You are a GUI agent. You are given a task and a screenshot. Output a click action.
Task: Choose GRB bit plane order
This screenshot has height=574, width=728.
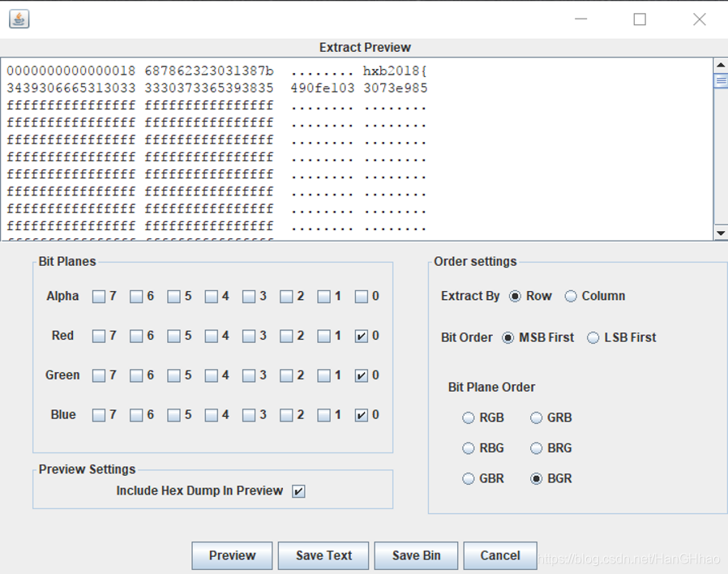[536, 418]
